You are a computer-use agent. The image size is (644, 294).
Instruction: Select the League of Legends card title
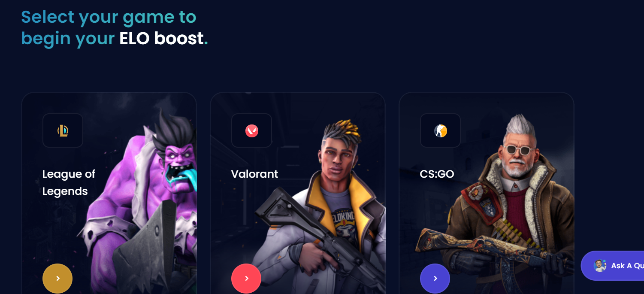pos(69,182)
